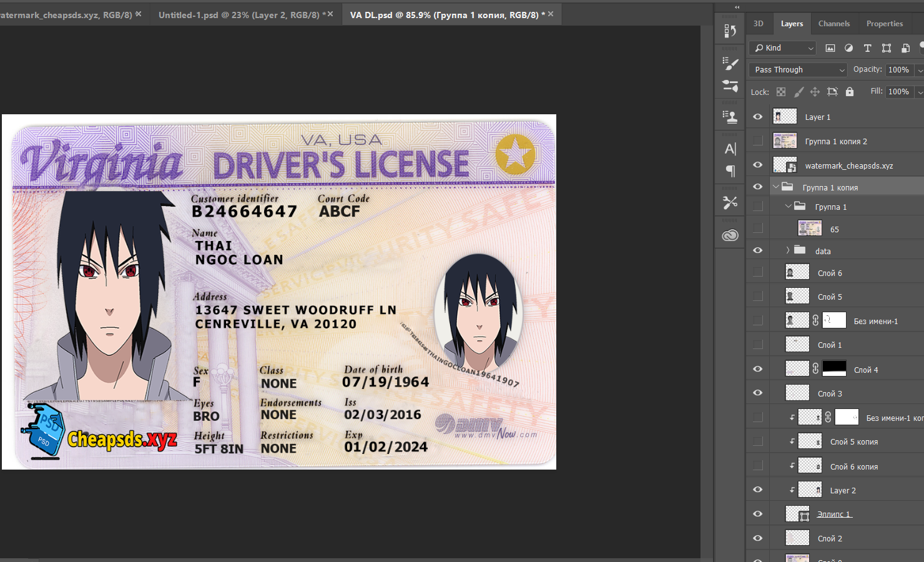Switch to the Untitled-1.psd document tab
This screenshot has height=562, width=924.
pos(240,14)
